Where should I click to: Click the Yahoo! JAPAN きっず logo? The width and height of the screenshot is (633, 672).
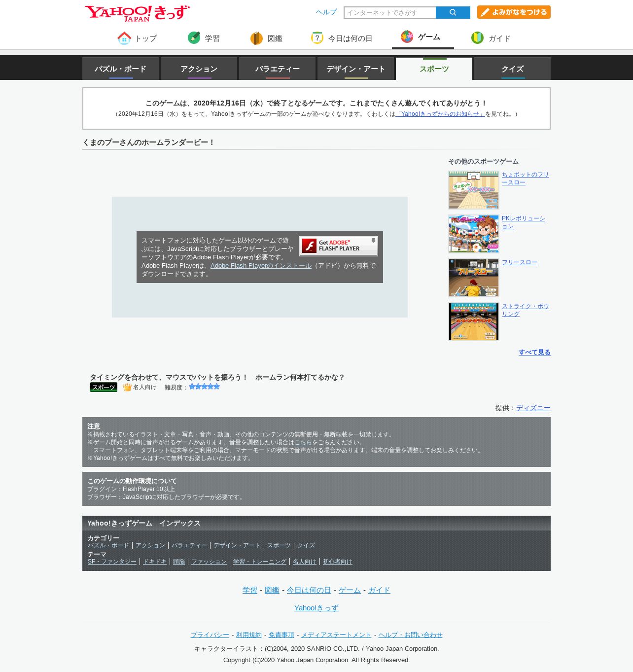[x=137, y=13]
